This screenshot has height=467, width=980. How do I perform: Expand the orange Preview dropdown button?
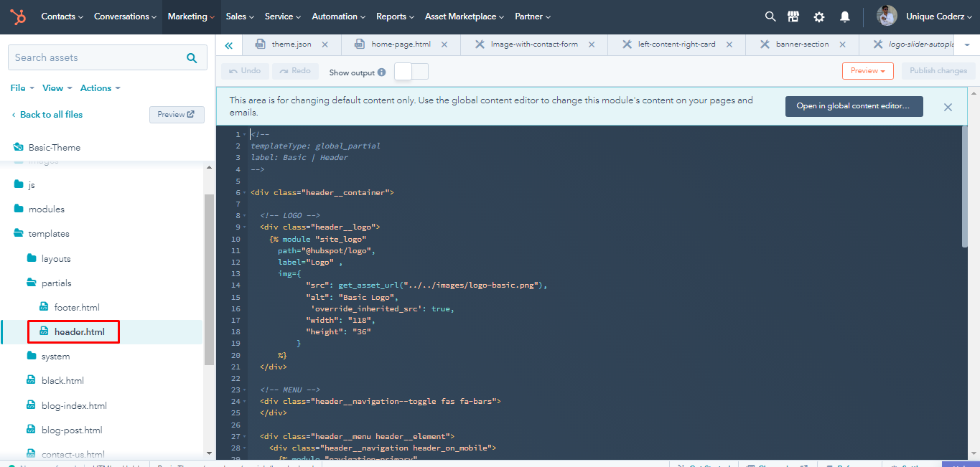point(867,71)
